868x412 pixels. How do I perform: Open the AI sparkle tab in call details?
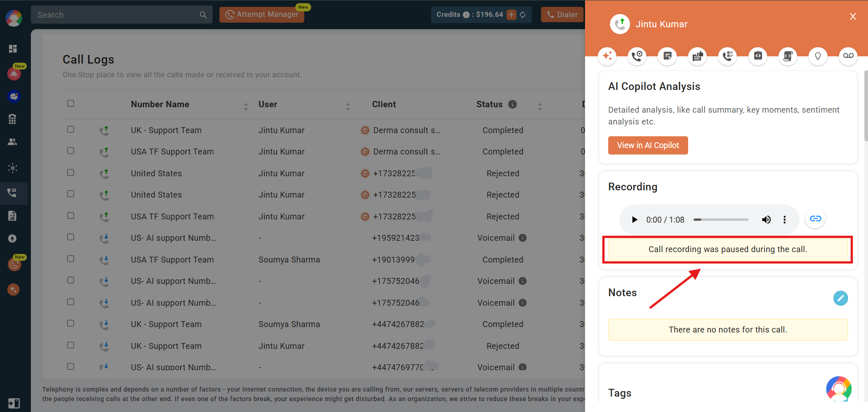click(x=607, y=56)
